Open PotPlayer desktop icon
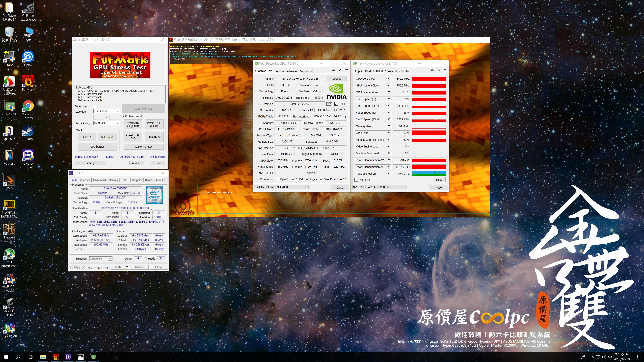The width and height of the screenshot is (644, 362). (x=9, y=12)
